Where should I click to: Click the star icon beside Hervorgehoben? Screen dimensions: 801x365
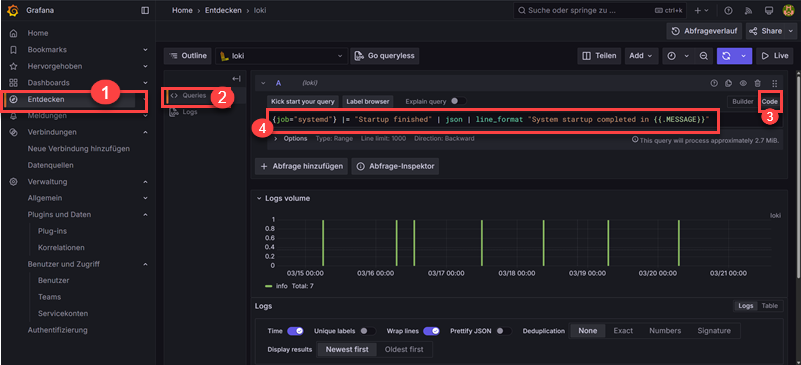click(14, 66)
